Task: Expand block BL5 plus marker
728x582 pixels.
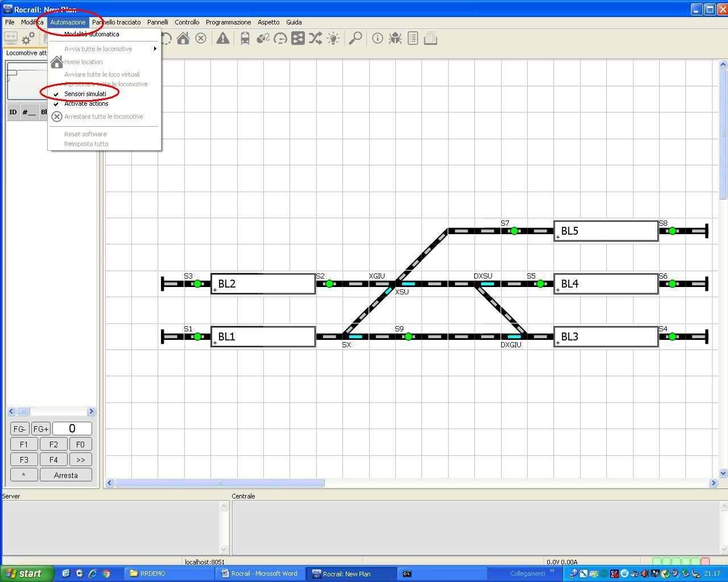Action: click(558, 237)
